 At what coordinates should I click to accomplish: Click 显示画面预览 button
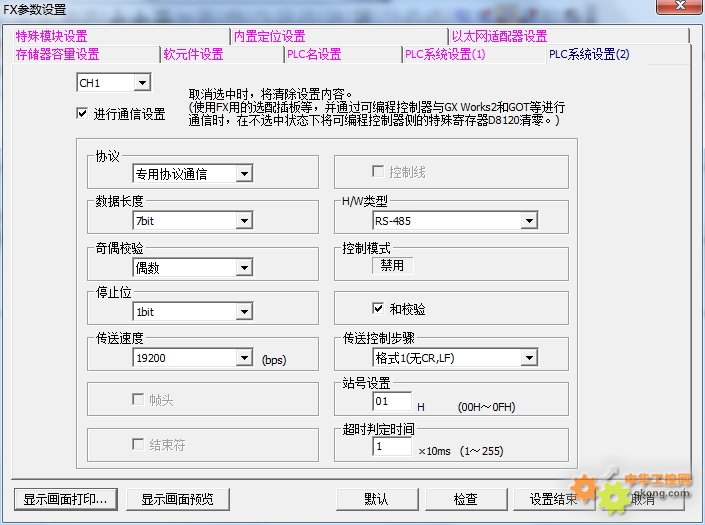178,499
